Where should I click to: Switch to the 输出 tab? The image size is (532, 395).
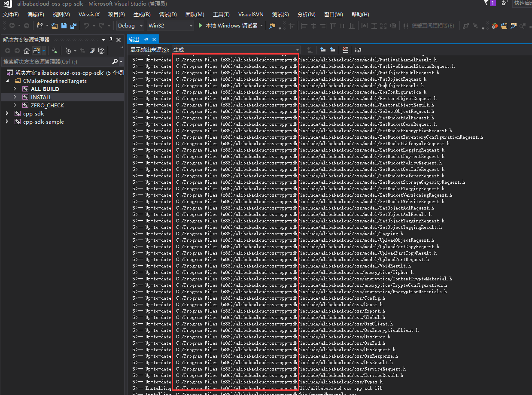(x=134, y=39)
